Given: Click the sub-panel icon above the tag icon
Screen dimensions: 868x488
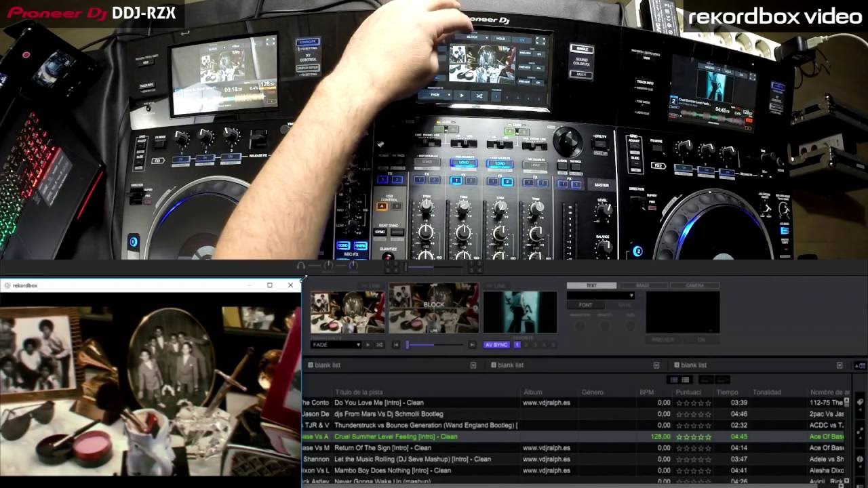Looking at the screenshot, I should (x=861, y=366).
